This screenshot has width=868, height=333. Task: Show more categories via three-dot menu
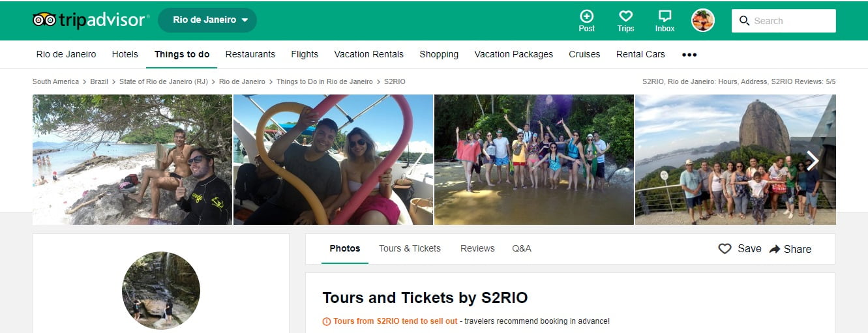689,55
